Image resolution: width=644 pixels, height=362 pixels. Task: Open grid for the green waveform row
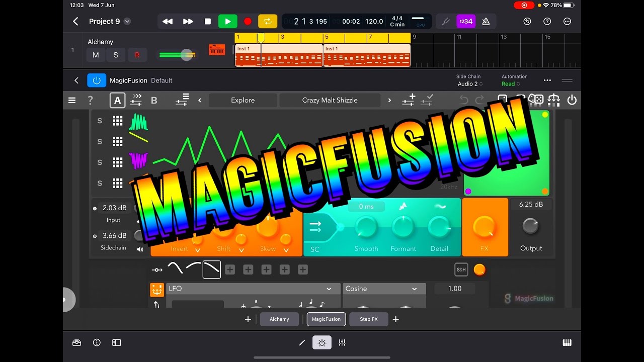[118, 121]
